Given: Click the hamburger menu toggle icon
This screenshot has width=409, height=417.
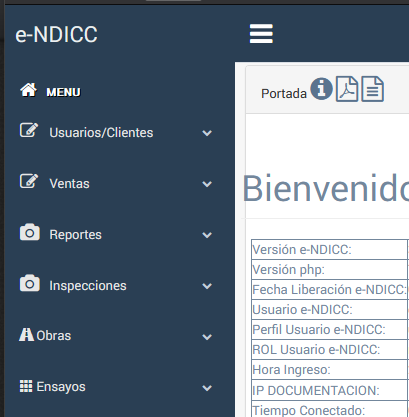Looking at the screenshot, I should (261, 34).
